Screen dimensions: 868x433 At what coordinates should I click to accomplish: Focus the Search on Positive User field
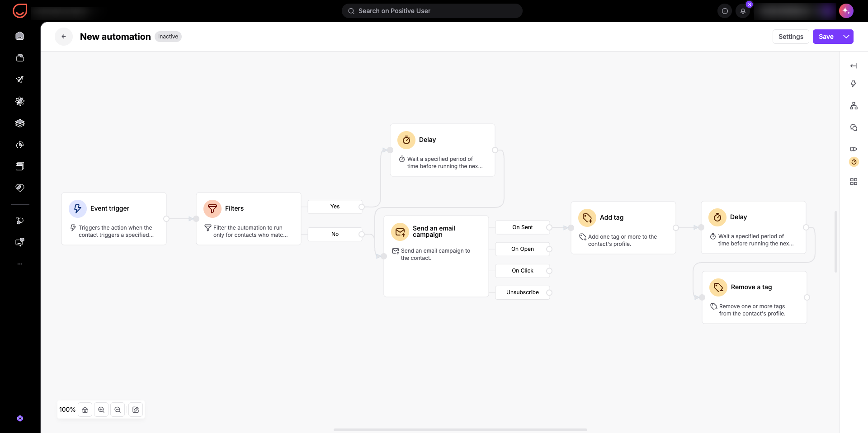click(x=432, y=11)
